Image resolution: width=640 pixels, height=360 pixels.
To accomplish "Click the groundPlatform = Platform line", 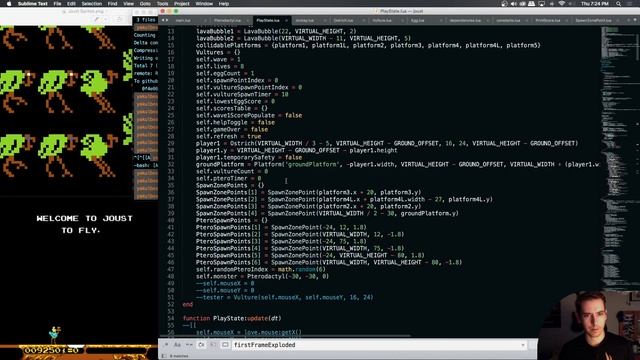I will click(x=397, y=164).
